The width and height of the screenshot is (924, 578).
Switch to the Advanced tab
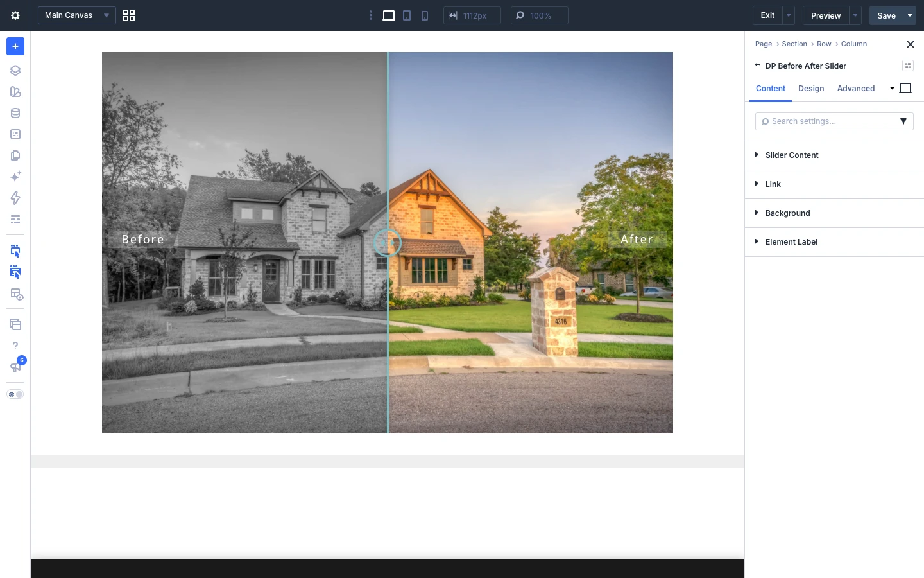[x=856, y=89]
